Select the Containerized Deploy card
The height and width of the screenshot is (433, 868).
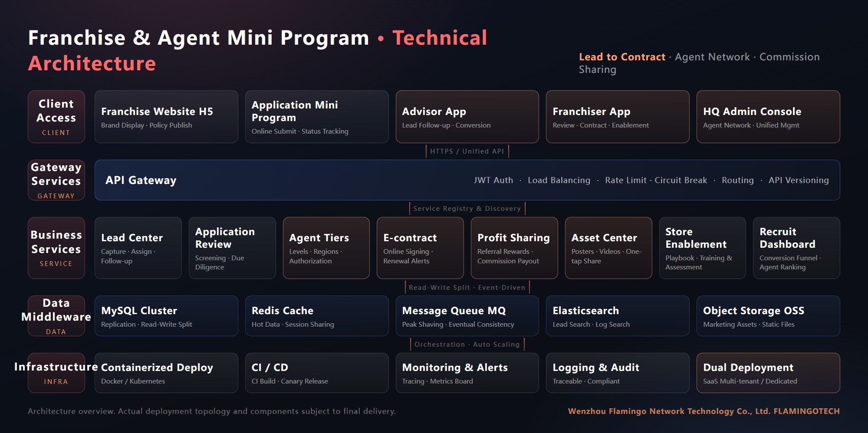pos(166,373)
